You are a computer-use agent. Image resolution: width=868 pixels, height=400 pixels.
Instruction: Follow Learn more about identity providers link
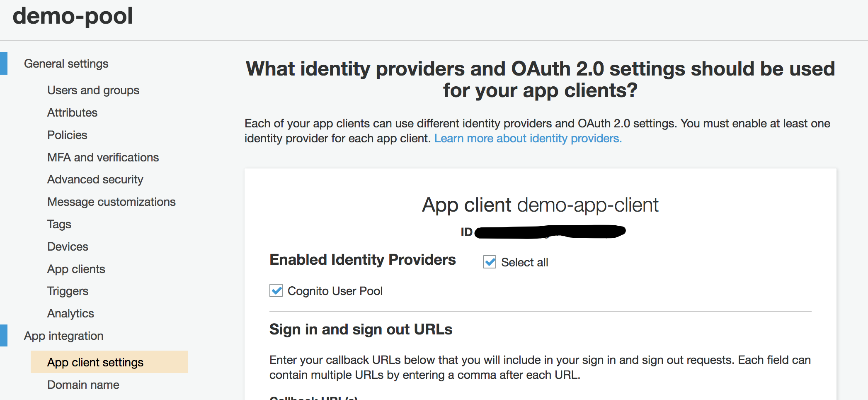(528, 138)
